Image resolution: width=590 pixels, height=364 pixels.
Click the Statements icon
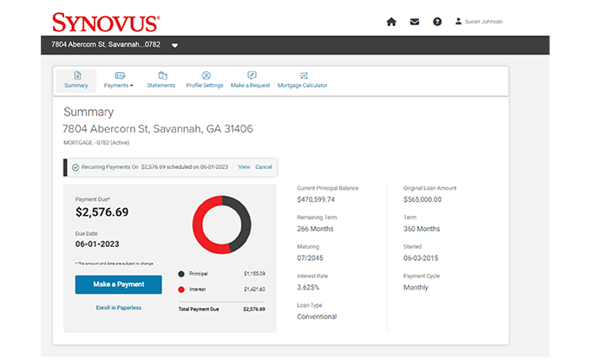click(162, 76)
